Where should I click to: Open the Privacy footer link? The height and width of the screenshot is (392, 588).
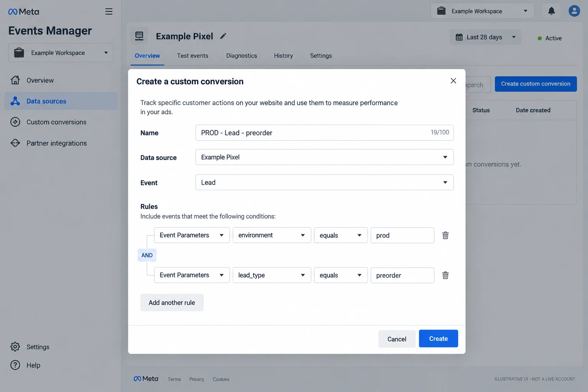197,379
